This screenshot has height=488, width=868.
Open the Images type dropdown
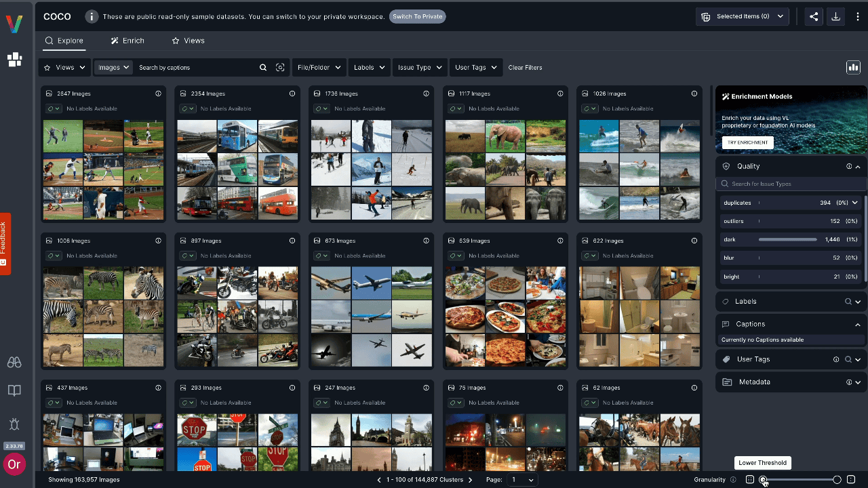[x=113, y=68]
